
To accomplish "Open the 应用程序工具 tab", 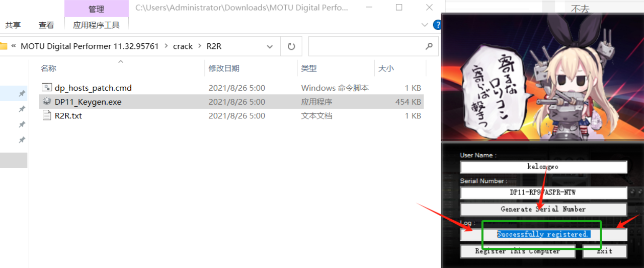I will pyautogui.click(x=96, y=25).
